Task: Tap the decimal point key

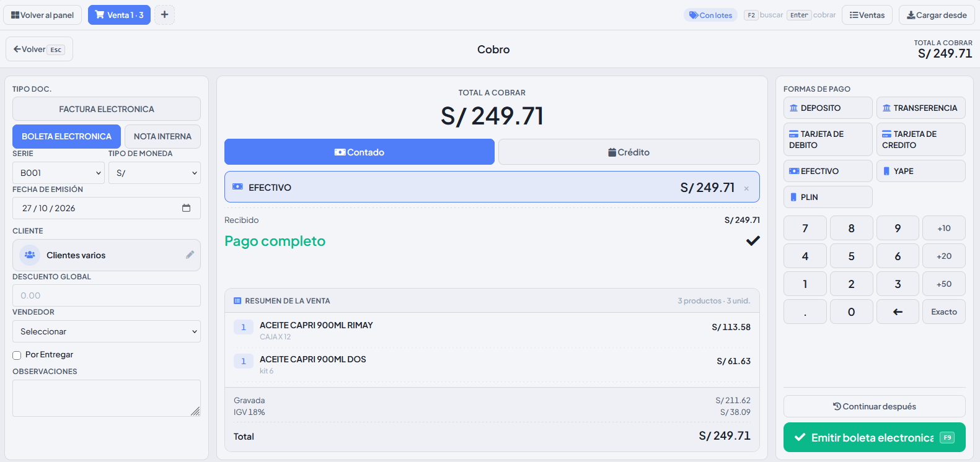Action: coord(805,312)
